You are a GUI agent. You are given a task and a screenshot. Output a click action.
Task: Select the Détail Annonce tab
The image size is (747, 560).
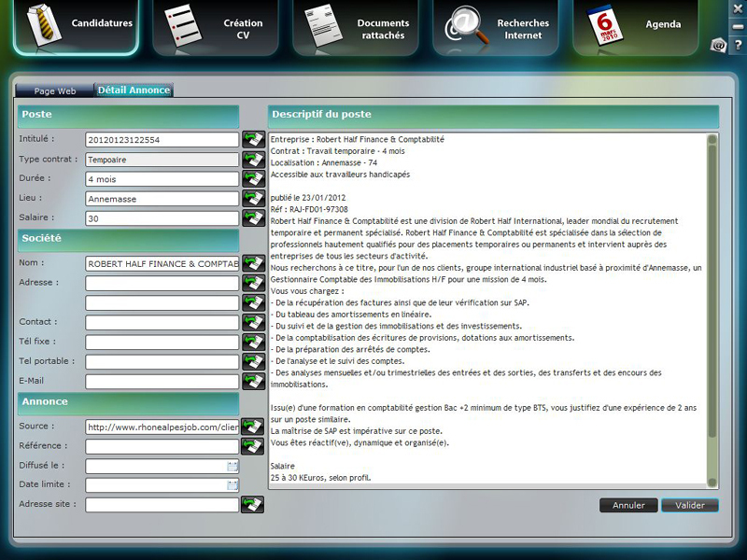click(x=134, y=90)
